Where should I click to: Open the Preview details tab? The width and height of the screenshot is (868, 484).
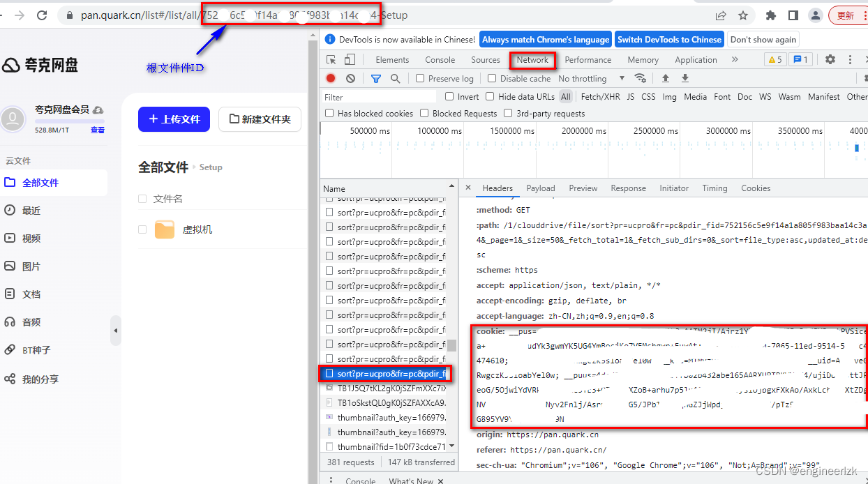click(583, 188)
